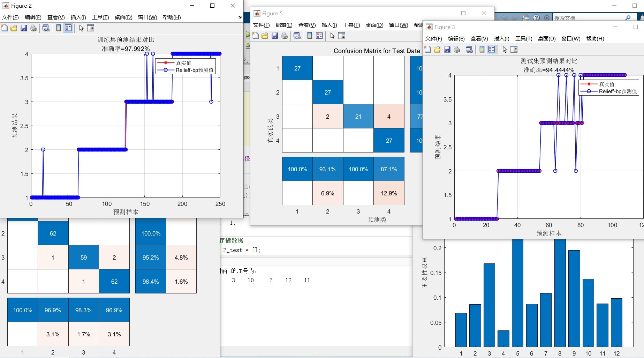Screen dimensions: 644x358
Task: Select 87.1% cell in Figure 5 matrix
Action: pyautogui.click(x=389, y=169)
